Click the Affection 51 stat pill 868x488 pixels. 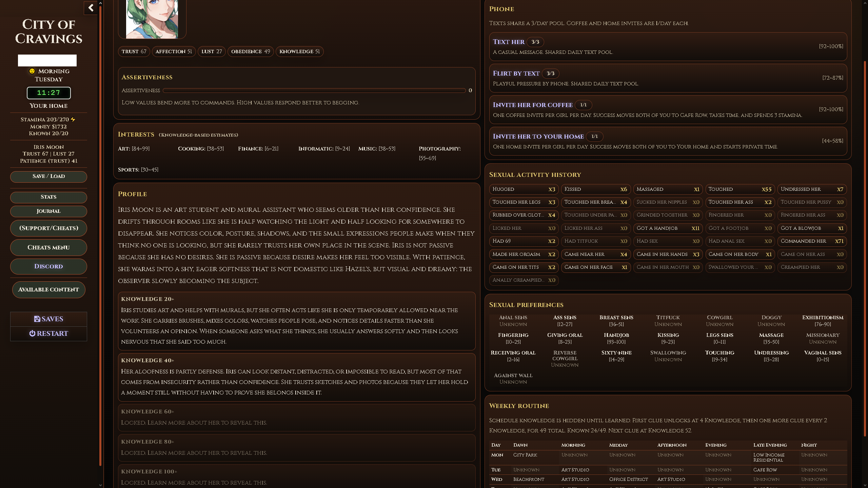pyautogui.click(x=174, y=52)
